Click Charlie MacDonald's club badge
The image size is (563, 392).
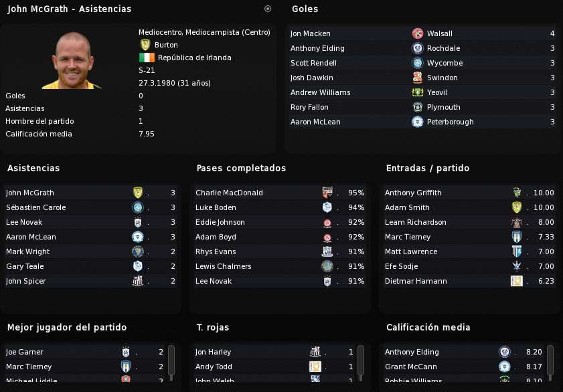pyautogui.click(x=327, y=193)
